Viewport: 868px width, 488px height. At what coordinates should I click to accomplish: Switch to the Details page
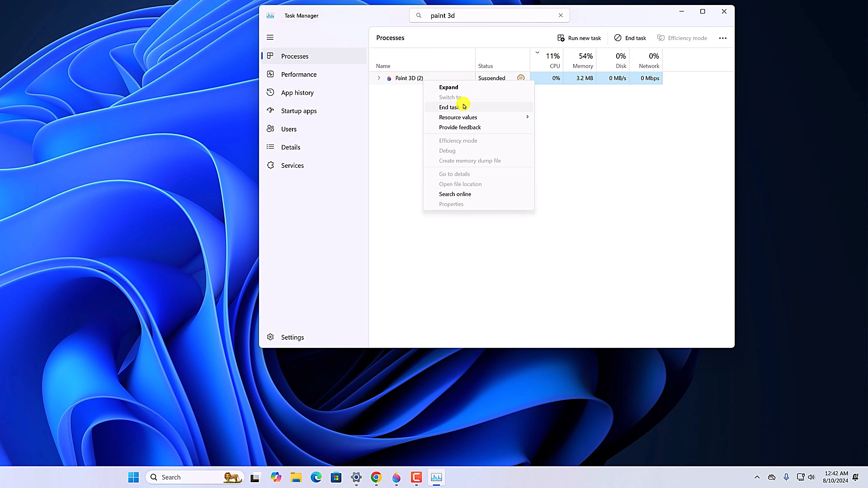(x=314, y=147)
